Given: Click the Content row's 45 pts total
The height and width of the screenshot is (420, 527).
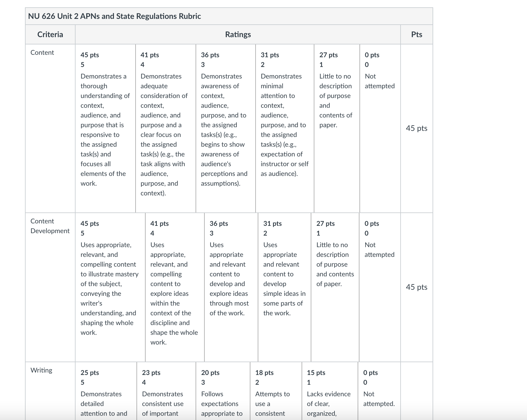Looking at the screenshot, I should coord(416,128).
